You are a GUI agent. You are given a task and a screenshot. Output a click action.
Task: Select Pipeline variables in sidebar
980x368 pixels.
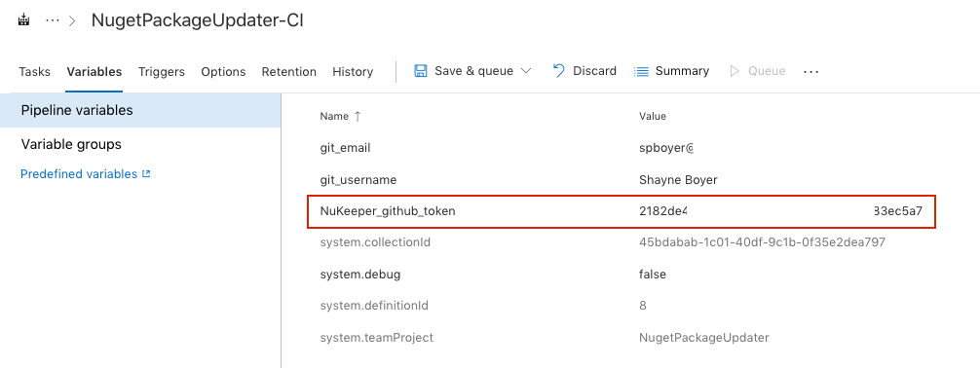point(140,111)
